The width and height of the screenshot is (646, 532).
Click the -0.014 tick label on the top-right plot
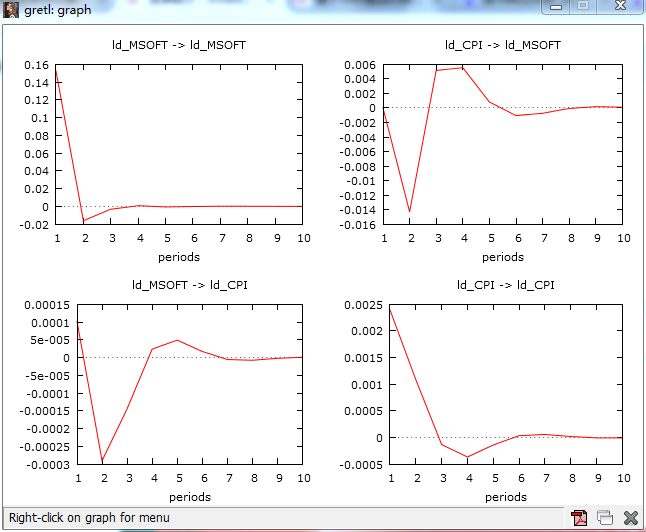pos(358,210)
